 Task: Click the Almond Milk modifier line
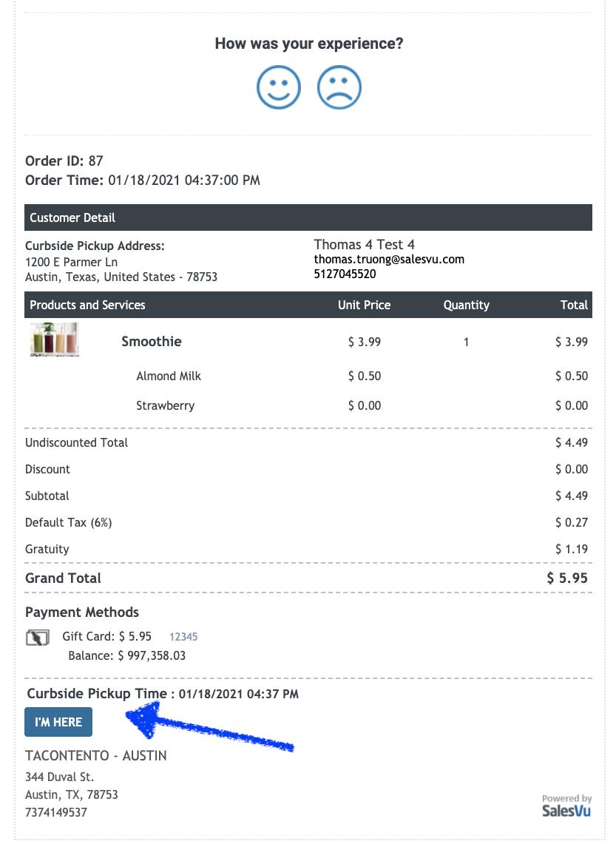point(169,376)
